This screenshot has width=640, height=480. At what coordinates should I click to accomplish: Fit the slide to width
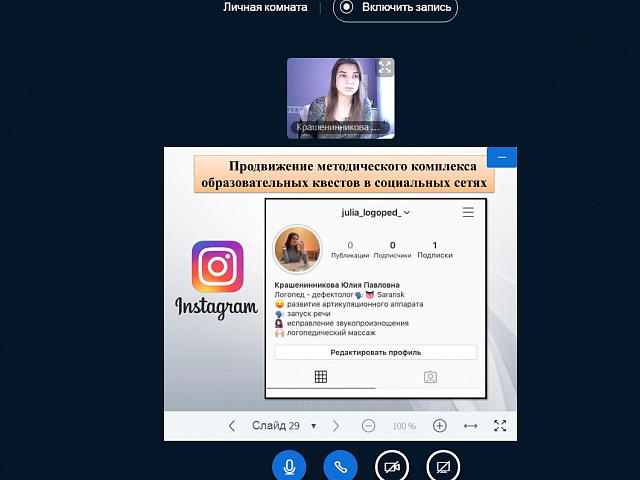click(x=470, y=426)
